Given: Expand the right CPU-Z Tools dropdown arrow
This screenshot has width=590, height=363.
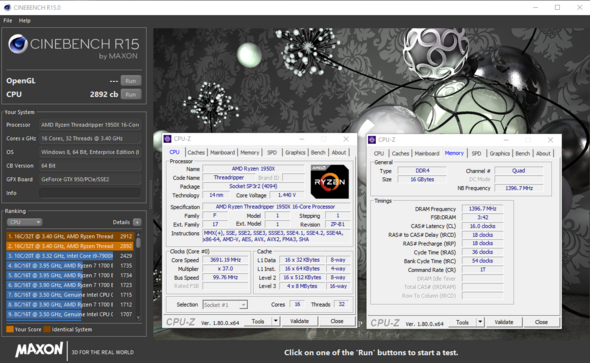Looking at the screenshot, I should click(480, 322).
